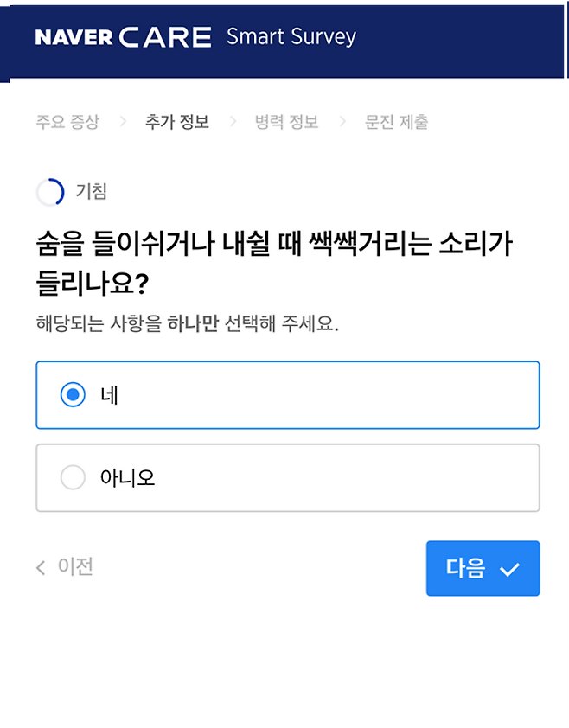Click the Smart Survey wordmark in the header
This screenshot has width=569, height=728.
291,38
